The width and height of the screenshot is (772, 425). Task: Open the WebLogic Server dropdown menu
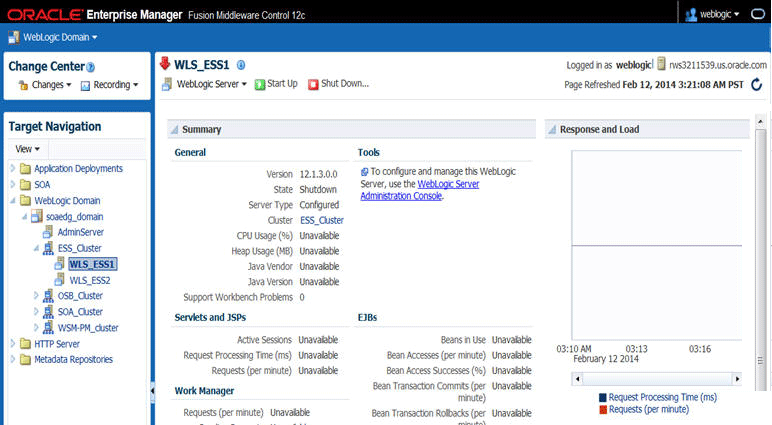(212, 84)
